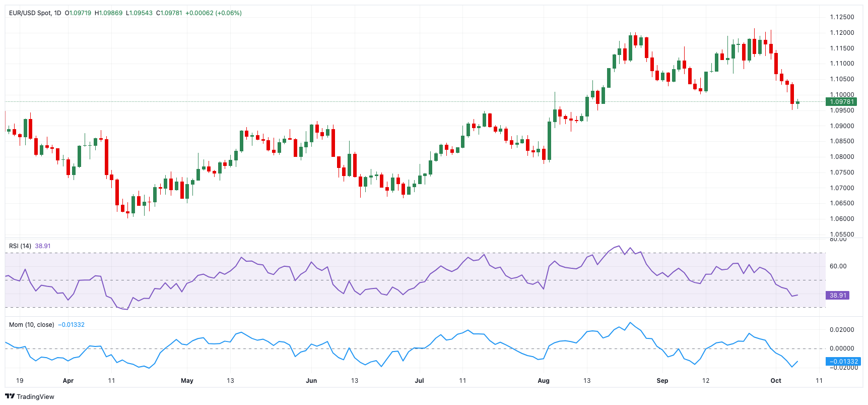Click the Sep label on time axis
Viewport: 868px width, 405px height.
(x=662, y=381)
